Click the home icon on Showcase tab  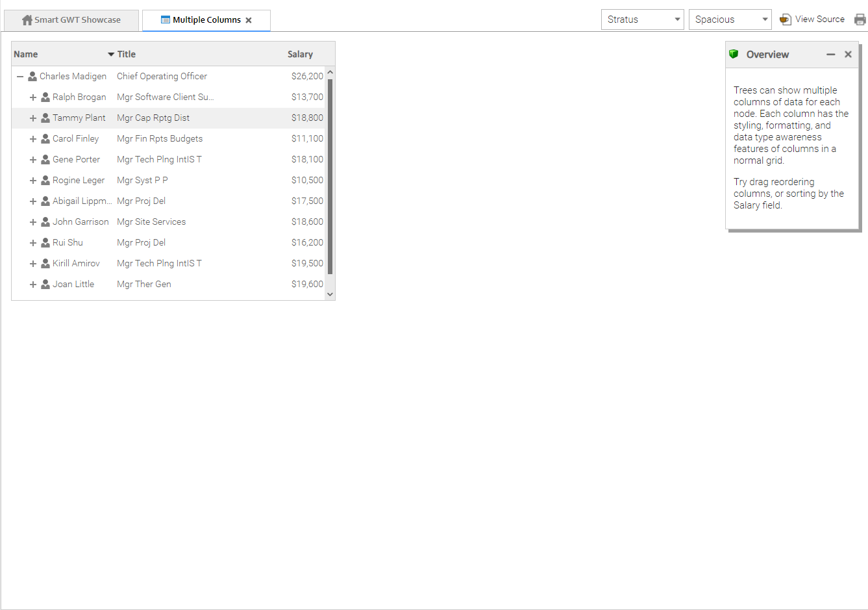pos(27,20)
